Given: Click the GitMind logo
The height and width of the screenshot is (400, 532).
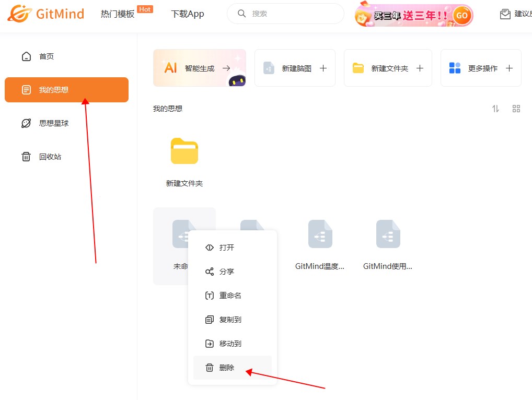Looking at the screenshot, I should [46, 14].
